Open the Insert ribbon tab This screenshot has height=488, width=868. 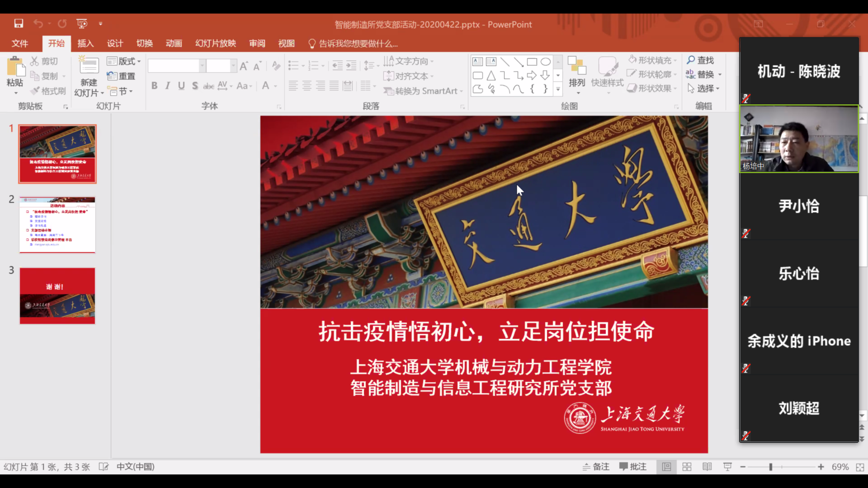click(85, 43)
